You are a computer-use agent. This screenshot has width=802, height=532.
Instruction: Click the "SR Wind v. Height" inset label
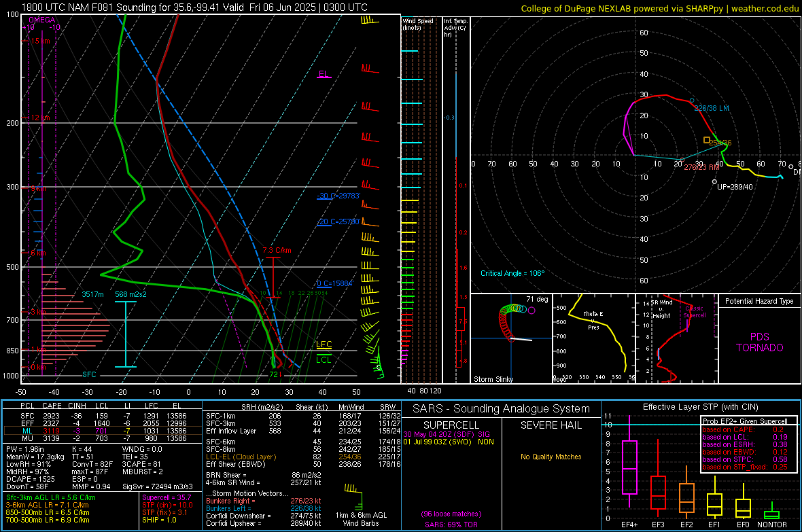(x=661, y=309)
